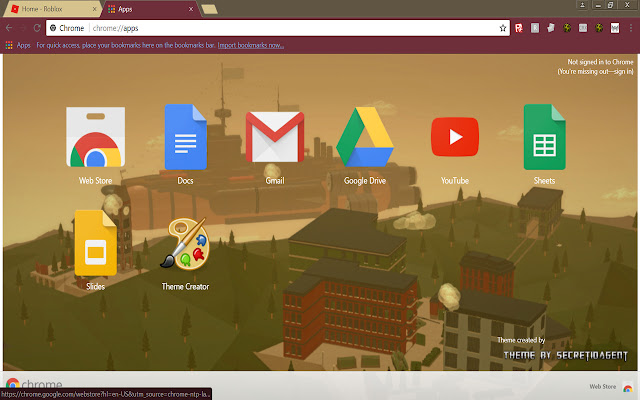Click the Import bookmarks now link
This screenshot has height=400, width=640.
[251, 45]
